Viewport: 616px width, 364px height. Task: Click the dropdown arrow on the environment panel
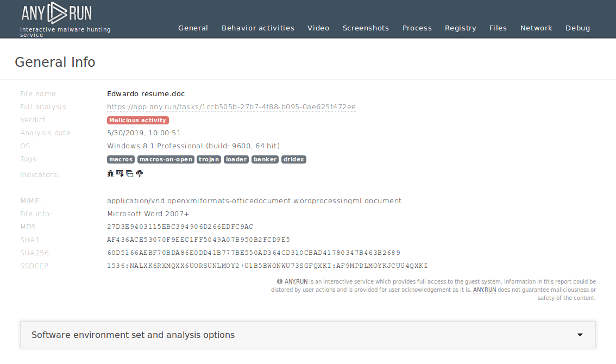(580, 335)
